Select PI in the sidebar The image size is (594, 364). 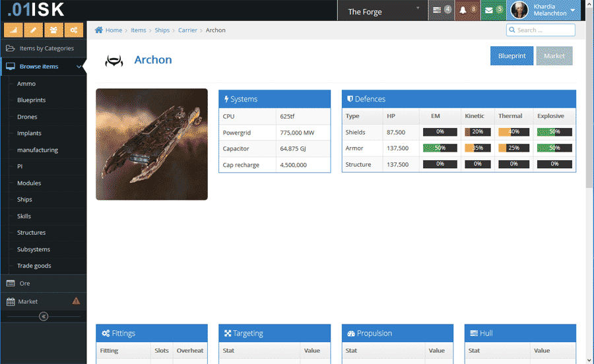pos(20,166)
